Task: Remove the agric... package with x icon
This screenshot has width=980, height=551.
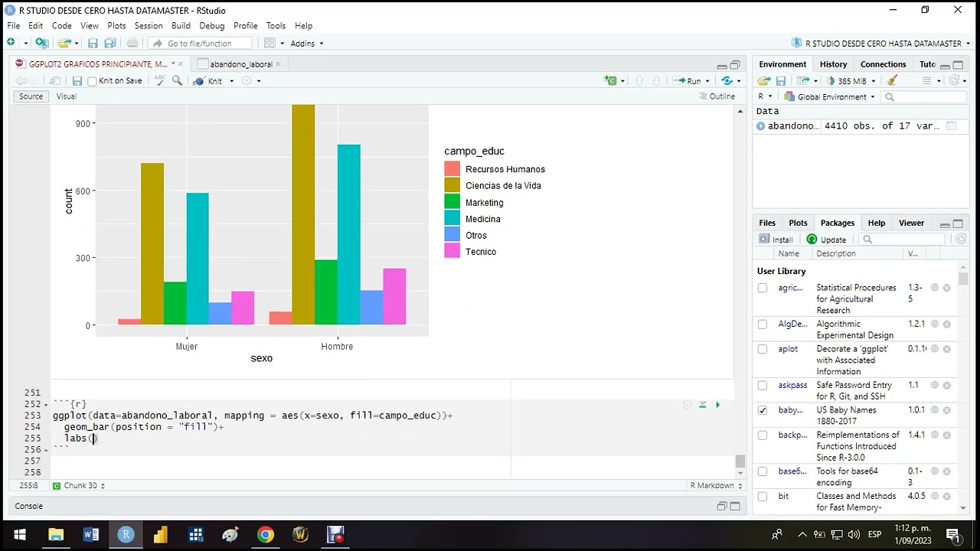Action: pos(947,288)
